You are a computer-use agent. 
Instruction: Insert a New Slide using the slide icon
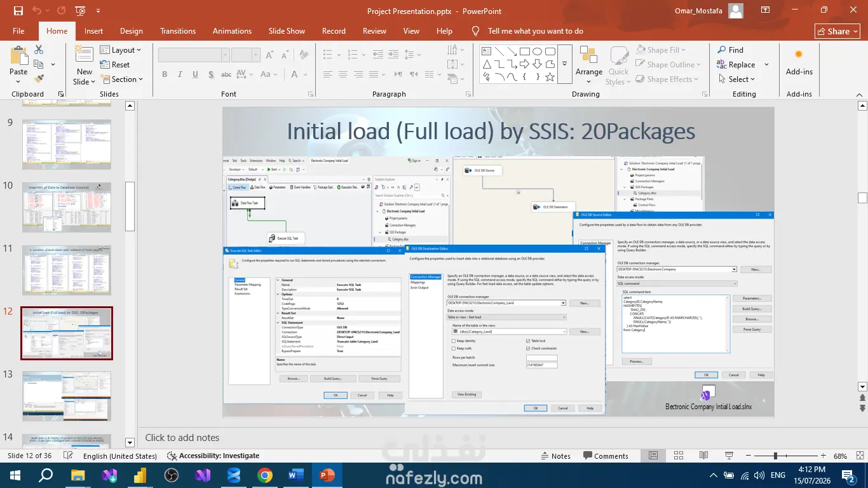point(84,54)
